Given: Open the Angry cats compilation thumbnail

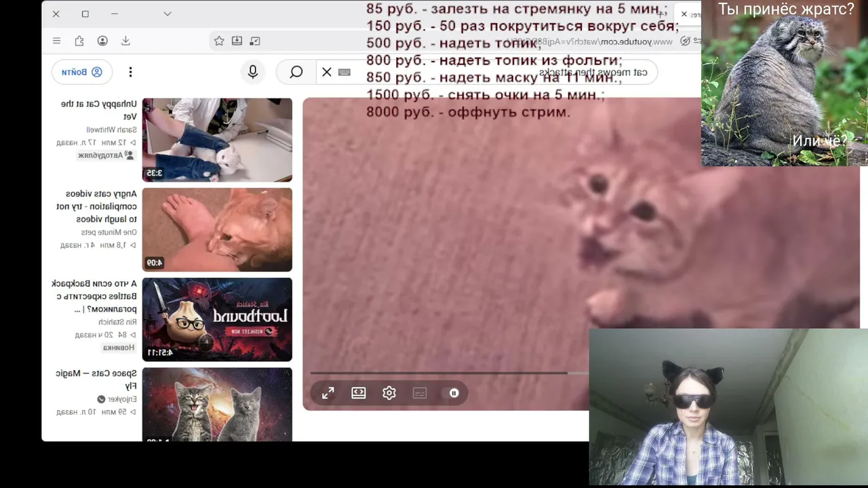Looking at the screenshot, I should pyautogui.click(x=217, y=230).
